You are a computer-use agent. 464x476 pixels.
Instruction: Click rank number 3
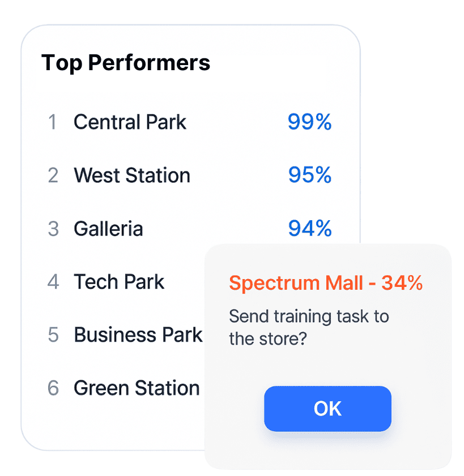tap(53, 228)
